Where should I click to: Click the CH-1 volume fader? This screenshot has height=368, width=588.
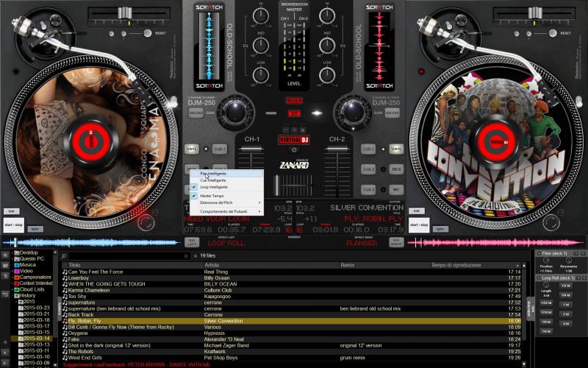click(251, 149)
